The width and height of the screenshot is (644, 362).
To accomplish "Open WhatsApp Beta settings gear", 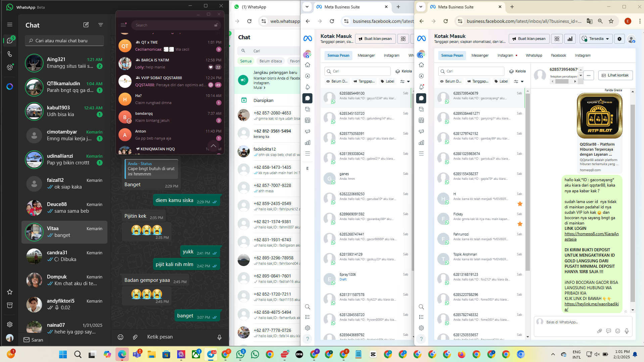I will pos(10,324).
